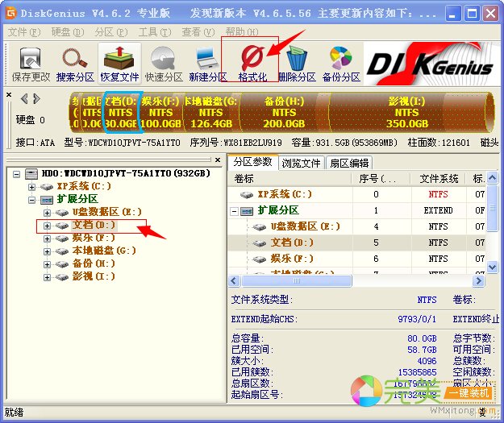Screen dimensions: 504x423
Task: Select the 娱乐(F:) partition in disk map
Action: 160,113
